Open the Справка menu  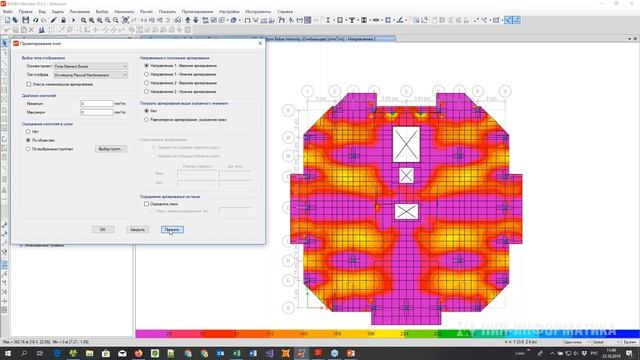pos(284,12)
